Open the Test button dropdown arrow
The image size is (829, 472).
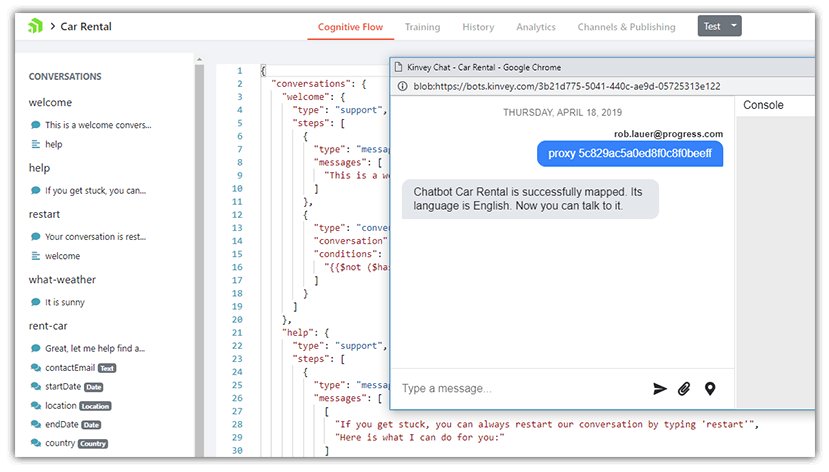pyautogui.click(x=733, y=26)
